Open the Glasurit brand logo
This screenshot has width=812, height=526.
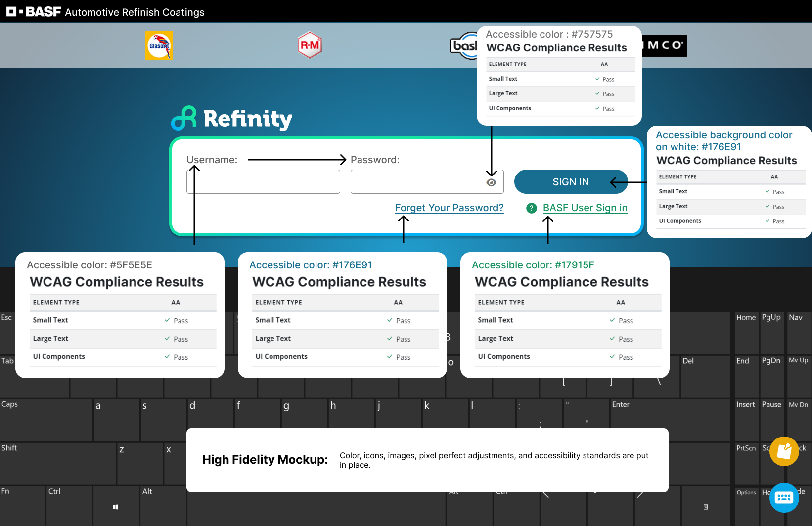tap(159, 45)
